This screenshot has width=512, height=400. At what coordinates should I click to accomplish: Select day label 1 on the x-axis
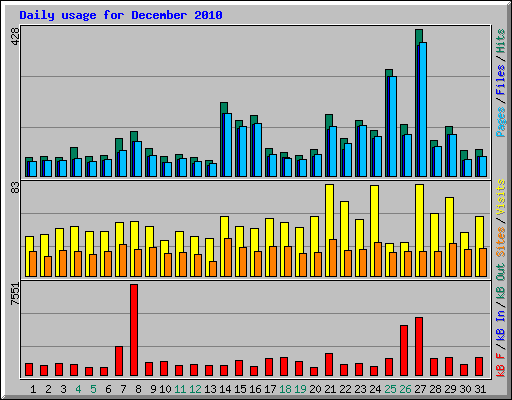coord(33,389)
